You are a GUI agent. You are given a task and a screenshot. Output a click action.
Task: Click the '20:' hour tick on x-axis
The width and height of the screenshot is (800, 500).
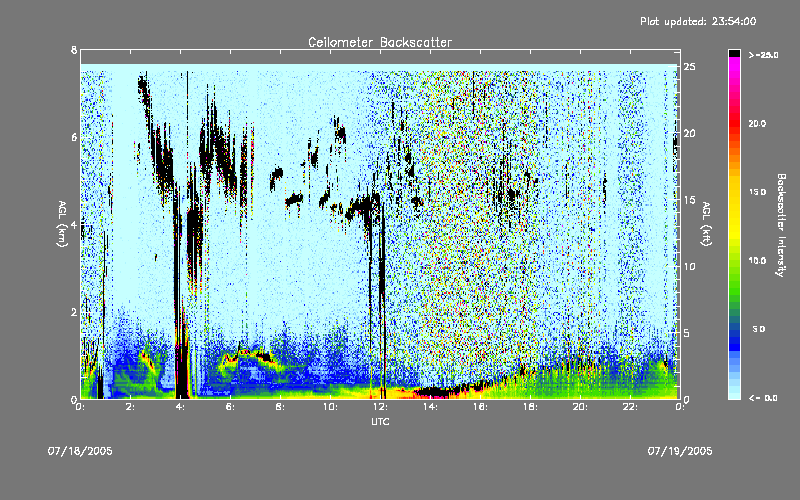point(580,407)
